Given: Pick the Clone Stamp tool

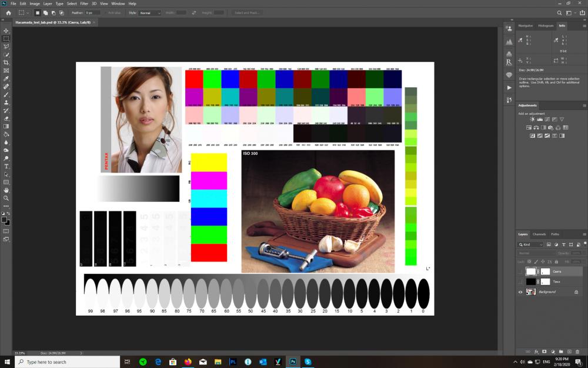Looking at the screenshot, I should click(x=6, y=102).
